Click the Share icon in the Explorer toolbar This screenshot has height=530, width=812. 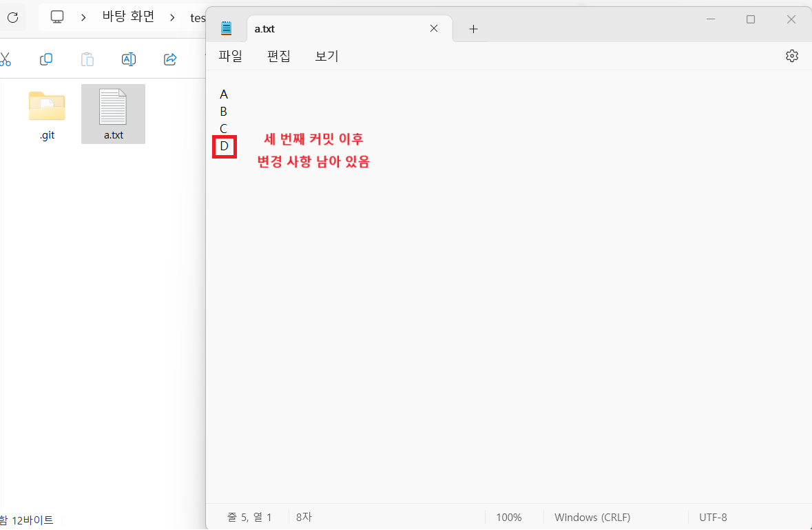pos(169,59)
